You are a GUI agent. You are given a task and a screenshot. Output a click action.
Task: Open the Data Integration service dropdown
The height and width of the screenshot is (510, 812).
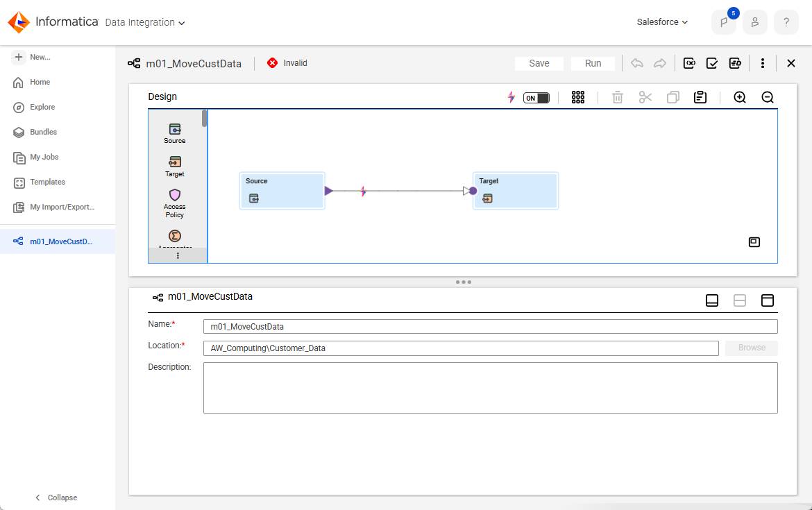[x=145, y=22]
